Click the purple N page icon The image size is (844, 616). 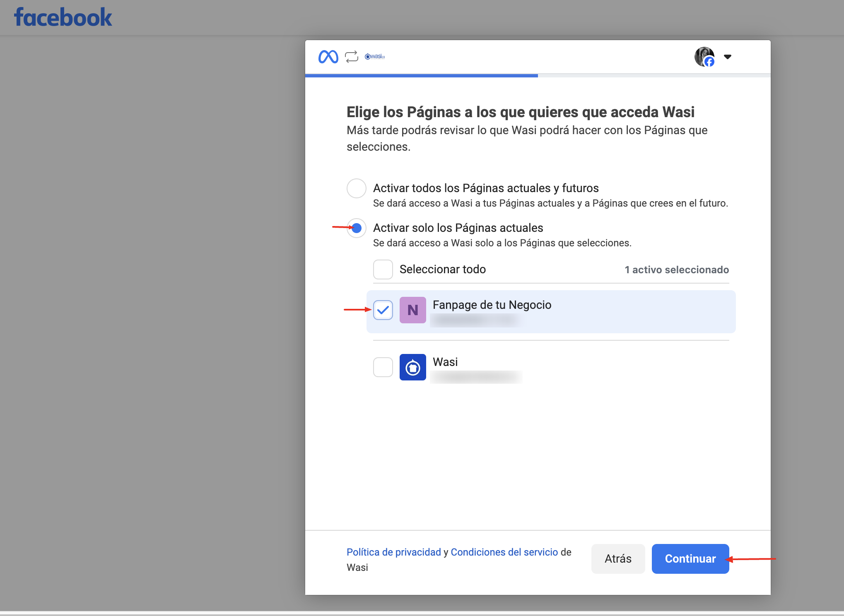click(x=412, y=310)
